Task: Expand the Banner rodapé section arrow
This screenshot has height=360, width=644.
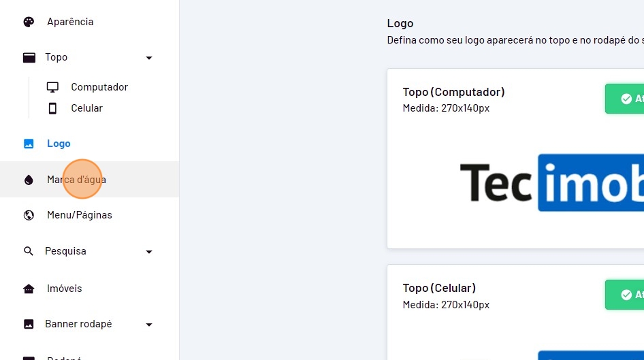Action: click(149, 325)
